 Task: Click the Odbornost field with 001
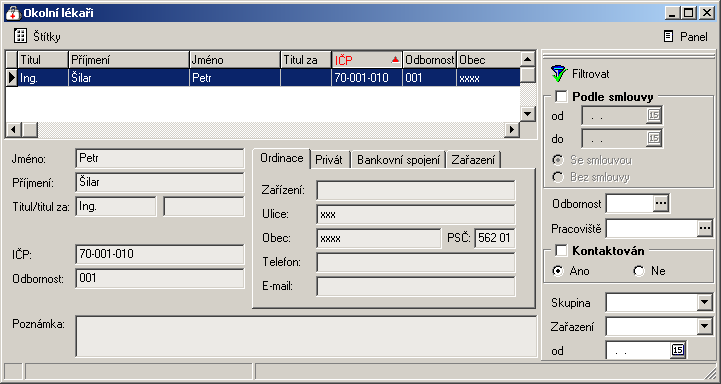tap(160, 278)
